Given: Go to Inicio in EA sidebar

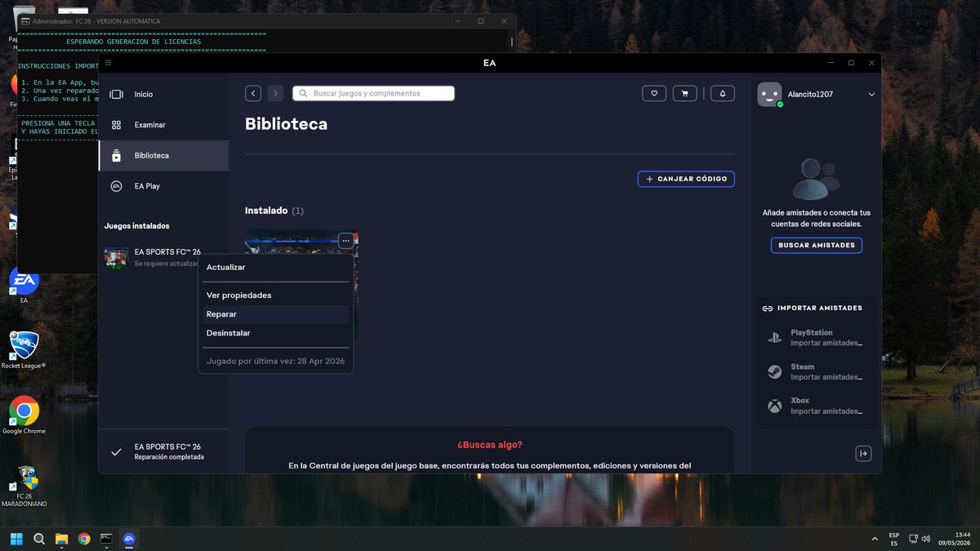Looking at the screenshot, I should [x=163, y=95].
